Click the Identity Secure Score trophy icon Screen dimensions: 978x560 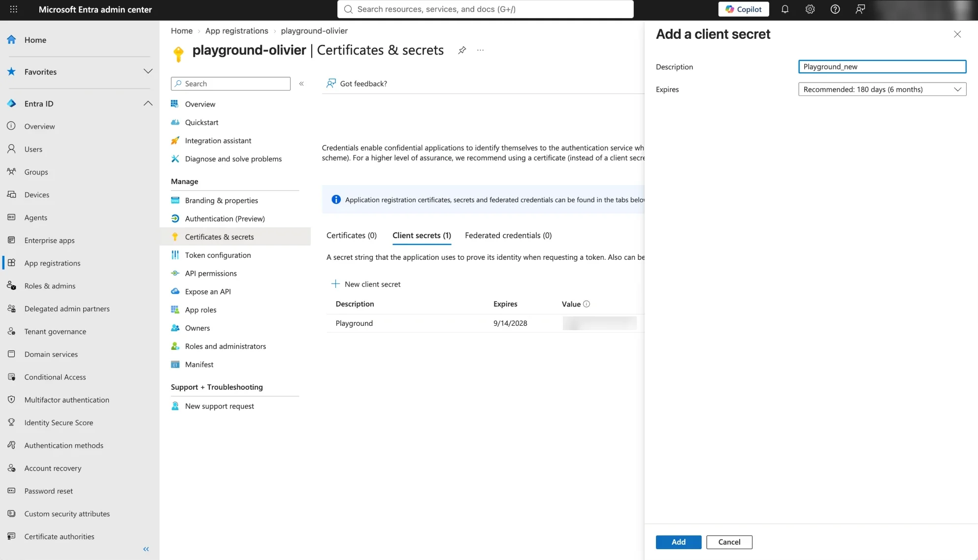pos(11,422)
